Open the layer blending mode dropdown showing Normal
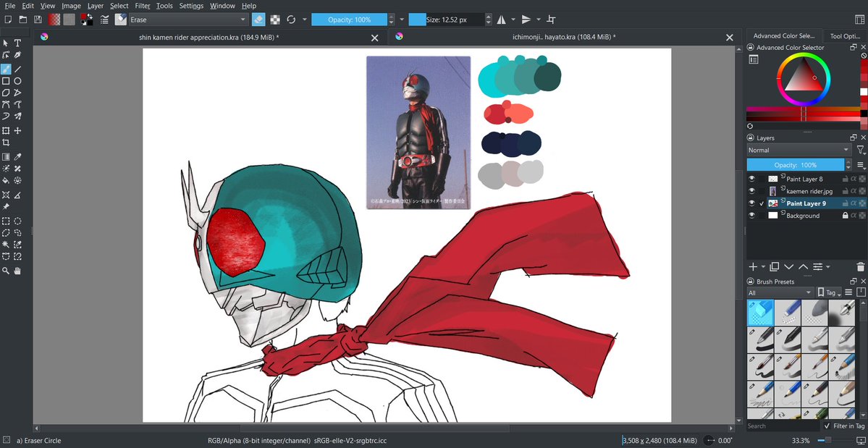Viewport: 868px width, 448px height. click(796, 150)
